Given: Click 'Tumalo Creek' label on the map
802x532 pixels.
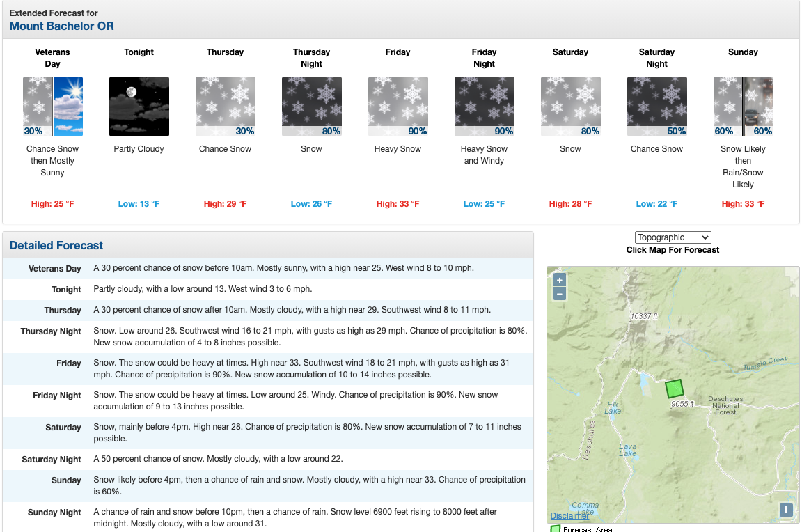Looking at the screenshot, I should tap(765, 363).
